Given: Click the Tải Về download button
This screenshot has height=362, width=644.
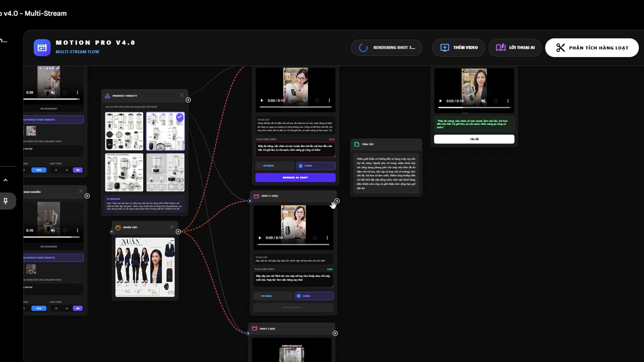Looking at the screenshot, I should [474, 139].
